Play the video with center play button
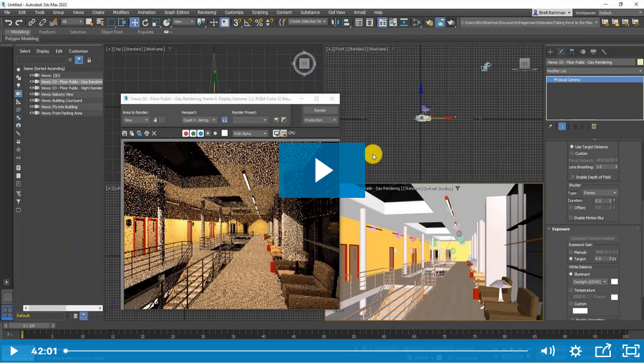644x364 pixels. click(x=322, y=170)
